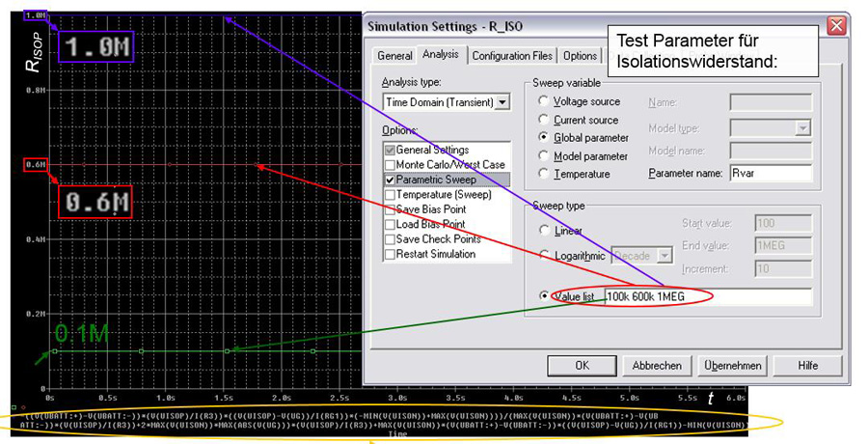Expand the Model type dropdown
This screenshot has width=868, height=444.
click(802, 128)
